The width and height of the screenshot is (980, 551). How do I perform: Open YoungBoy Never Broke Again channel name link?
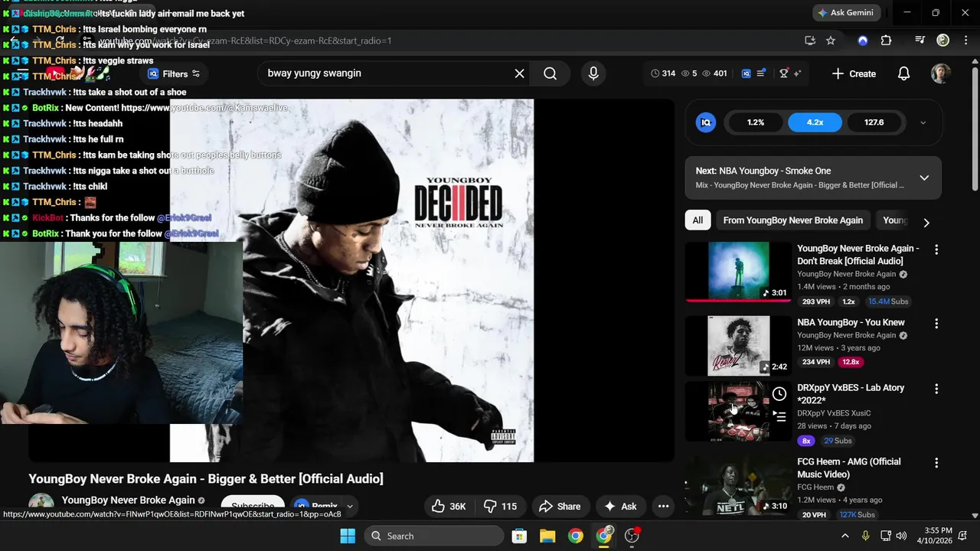coord(128,500)
